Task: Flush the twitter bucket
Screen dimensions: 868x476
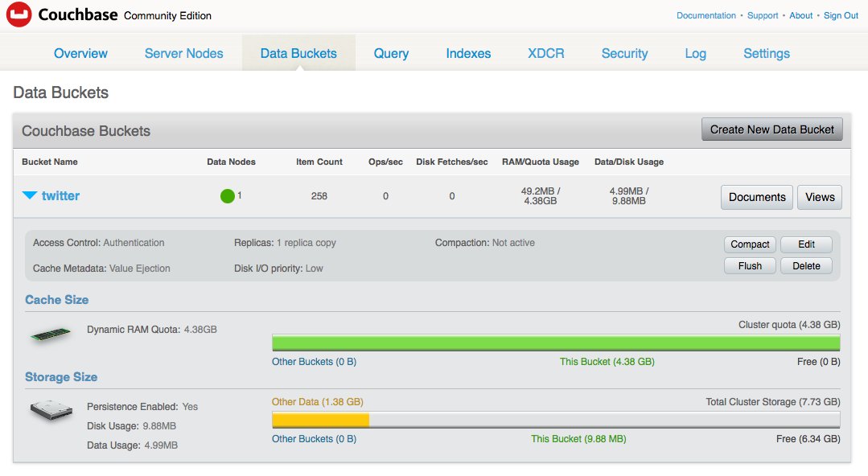Action: 750,265
